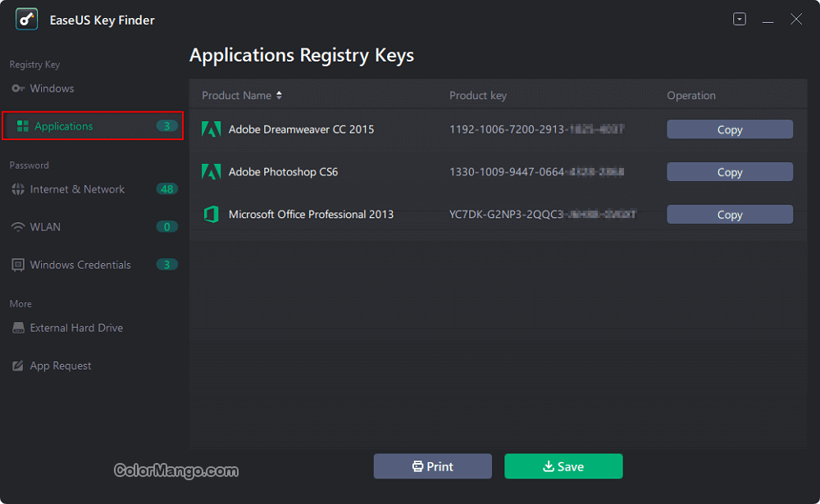Click the Adobe Dreamweaver CC 2015 icon
This screenshot has height=504, width=820.
click(x=212, y=129)
